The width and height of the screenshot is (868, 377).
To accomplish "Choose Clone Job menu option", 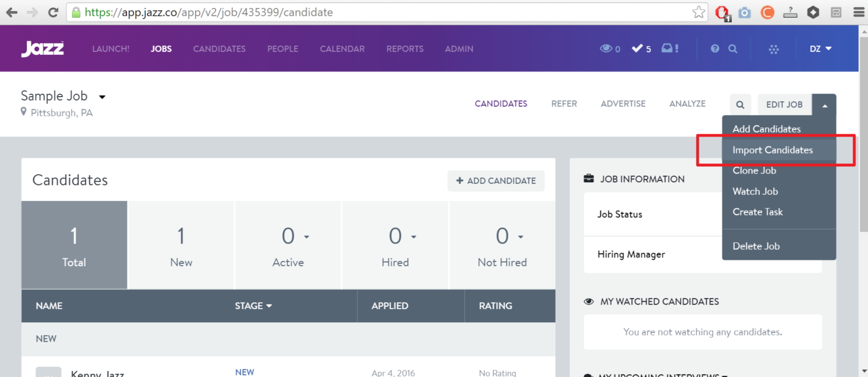I will [x=754, y=171].
